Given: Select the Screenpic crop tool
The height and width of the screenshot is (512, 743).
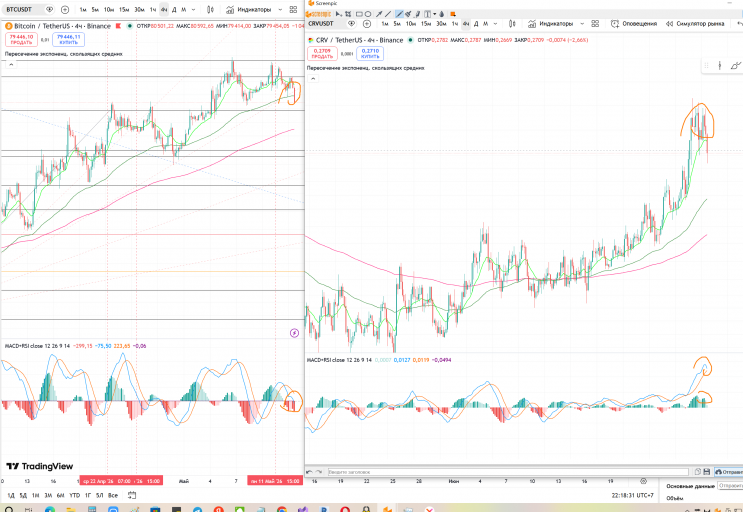Looking at the screenshot, I should 348,14.
